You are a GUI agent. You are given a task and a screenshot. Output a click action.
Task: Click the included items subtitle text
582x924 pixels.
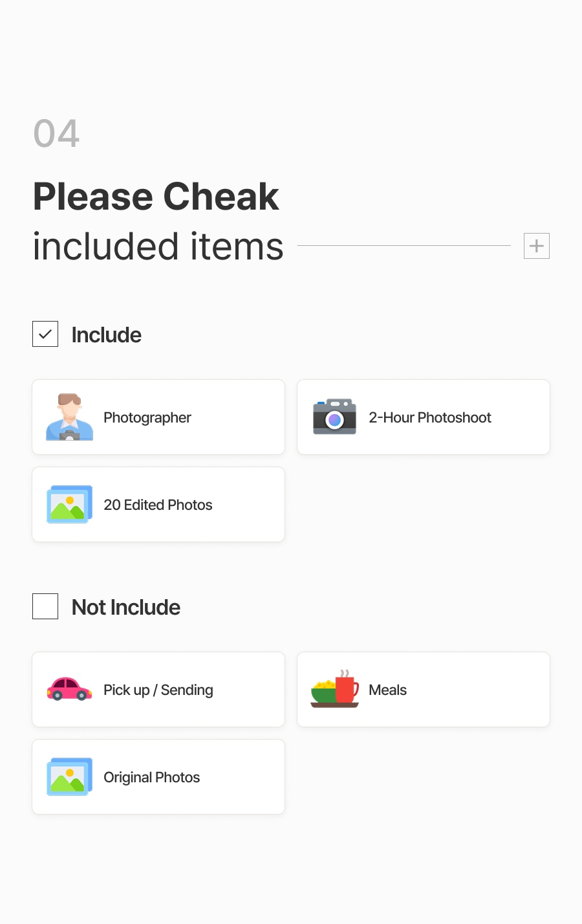click(158, 247)
